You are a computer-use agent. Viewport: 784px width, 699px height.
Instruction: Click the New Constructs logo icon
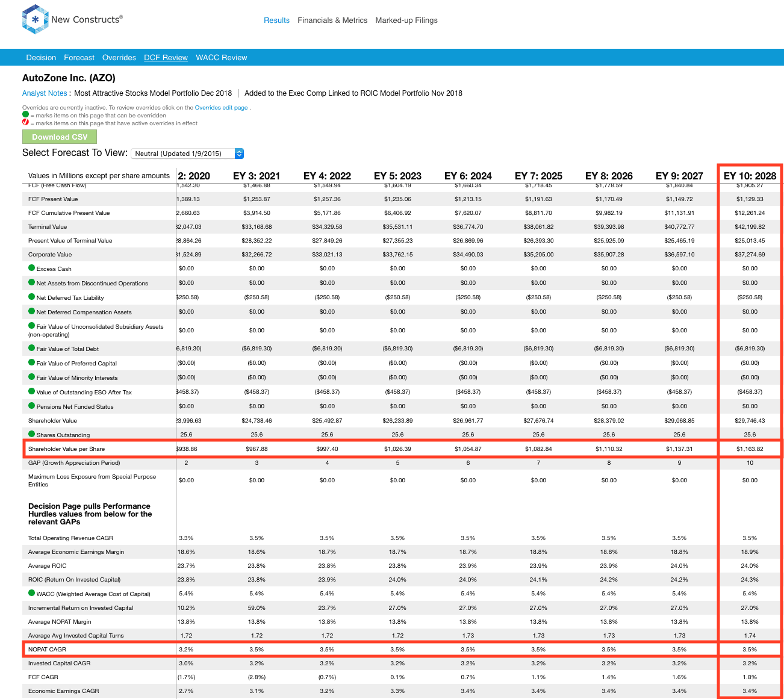pos(35,20)
